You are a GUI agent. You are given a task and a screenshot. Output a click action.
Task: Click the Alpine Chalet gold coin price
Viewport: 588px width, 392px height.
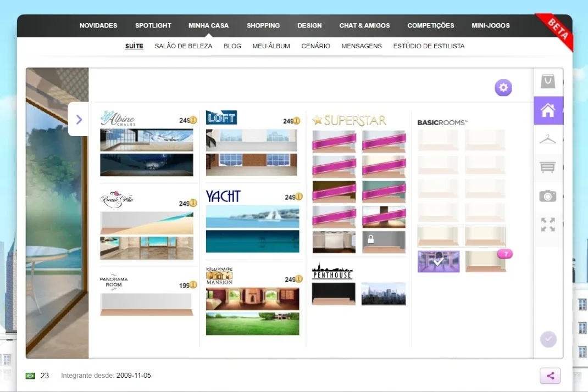[188, 120]
